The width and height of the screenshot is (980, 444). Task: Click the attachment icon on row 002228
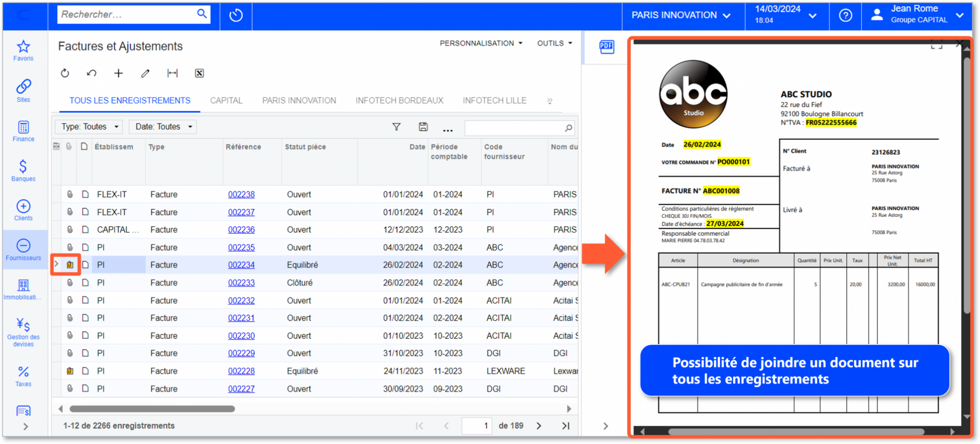click(70, 371)
